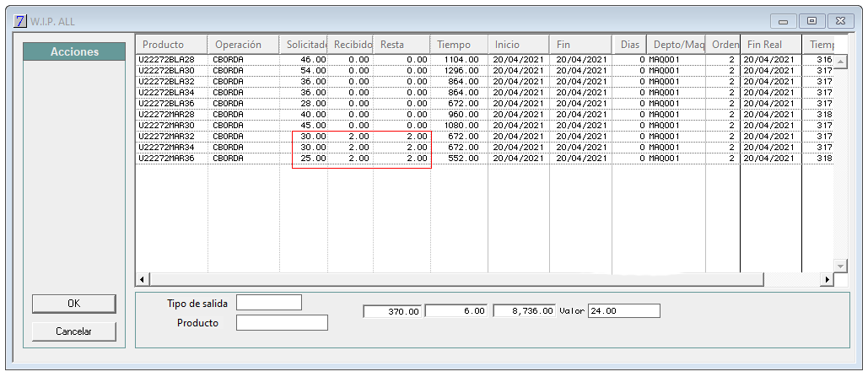Select row U22272BLA28
The image size is (868, 377).
166,60
